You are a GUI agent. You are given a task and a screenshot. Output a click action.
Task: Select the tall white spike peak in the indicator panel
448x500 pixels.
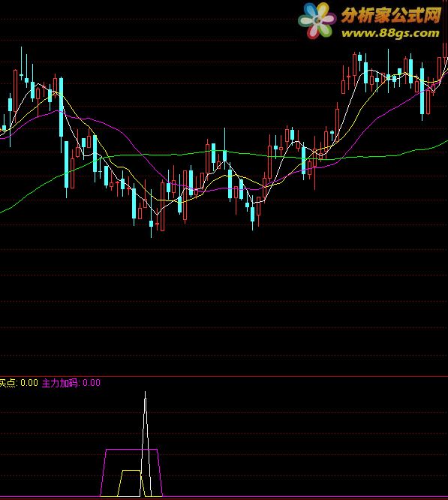coord(146,393)
